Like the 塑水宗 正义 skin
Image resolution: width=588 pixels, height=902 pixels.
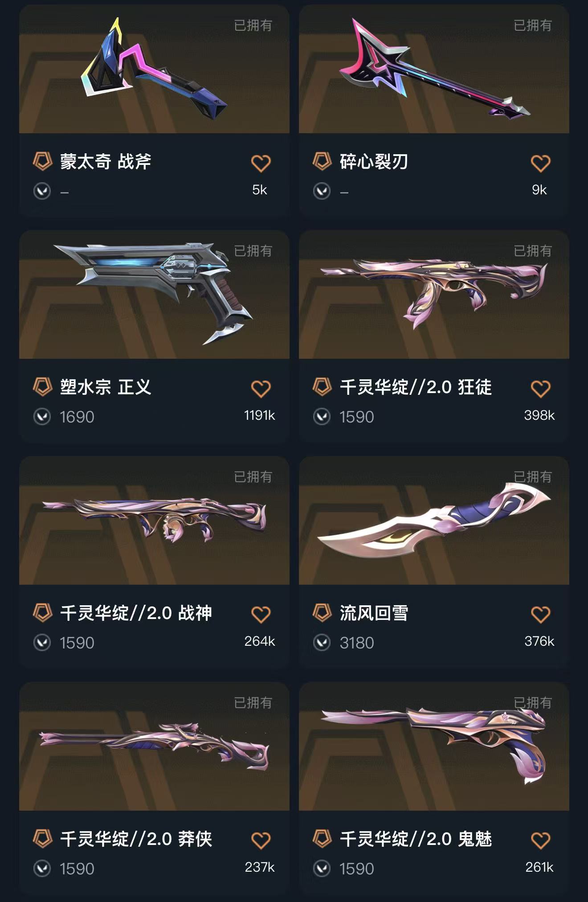(x=261, y=389)
